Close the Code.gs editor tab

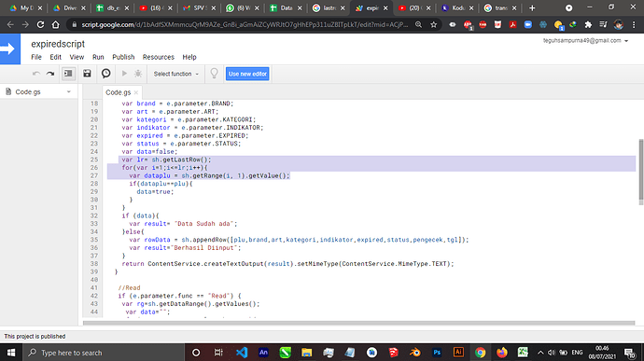tap(136, 92)
